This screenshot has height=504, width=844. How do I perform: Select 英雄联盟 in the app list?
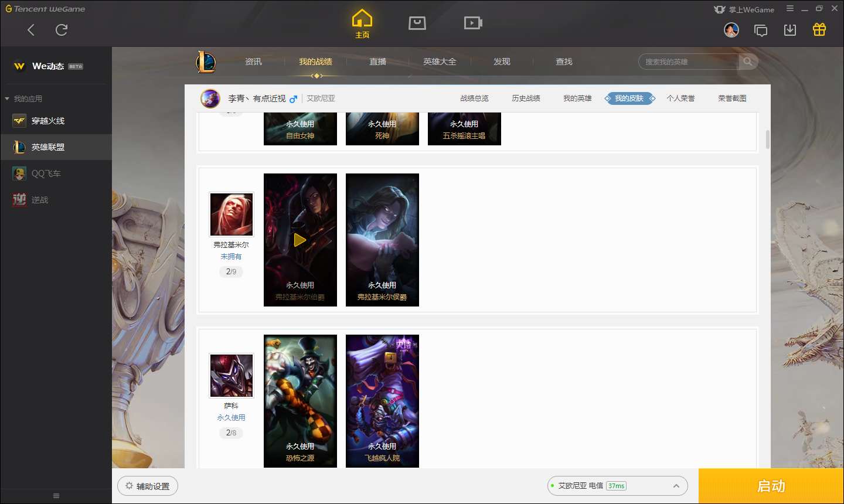[56, 147]
